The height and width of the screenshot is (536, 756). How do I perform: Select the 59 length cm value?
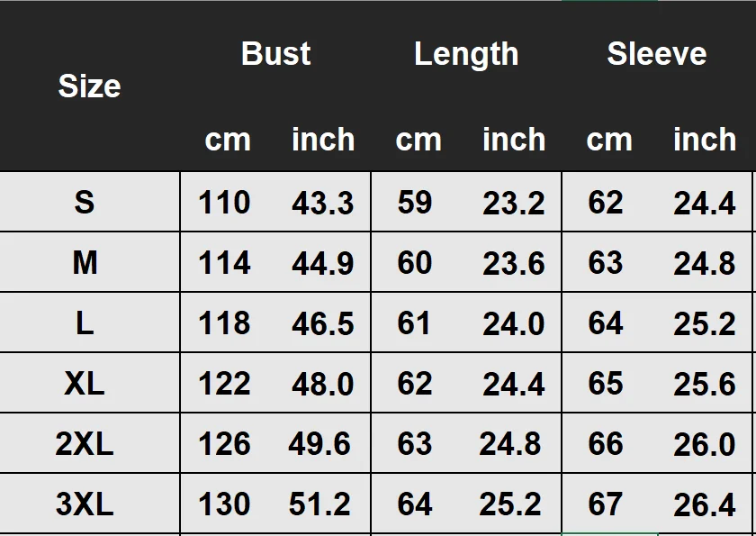pyautogui.click(x=415, y=202)
